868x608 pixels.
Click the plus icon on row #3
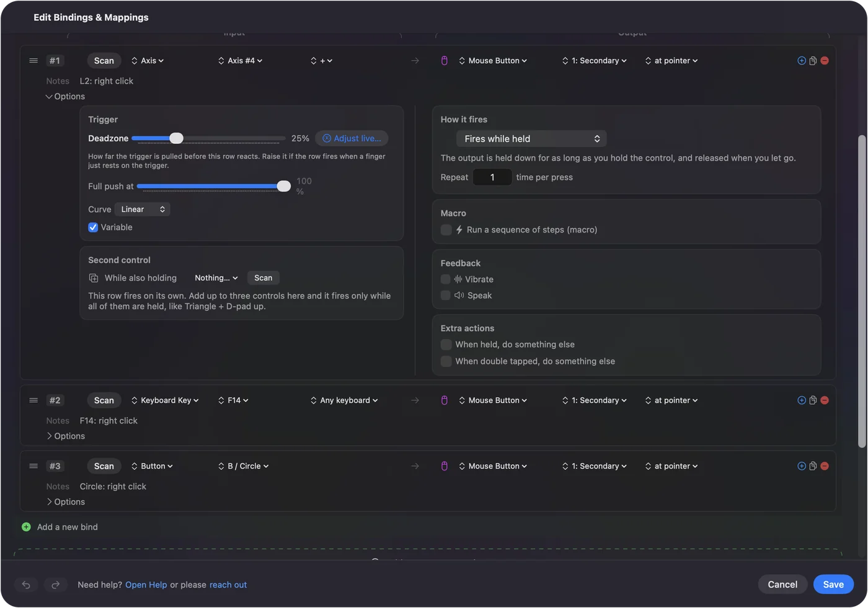(802, 466)
